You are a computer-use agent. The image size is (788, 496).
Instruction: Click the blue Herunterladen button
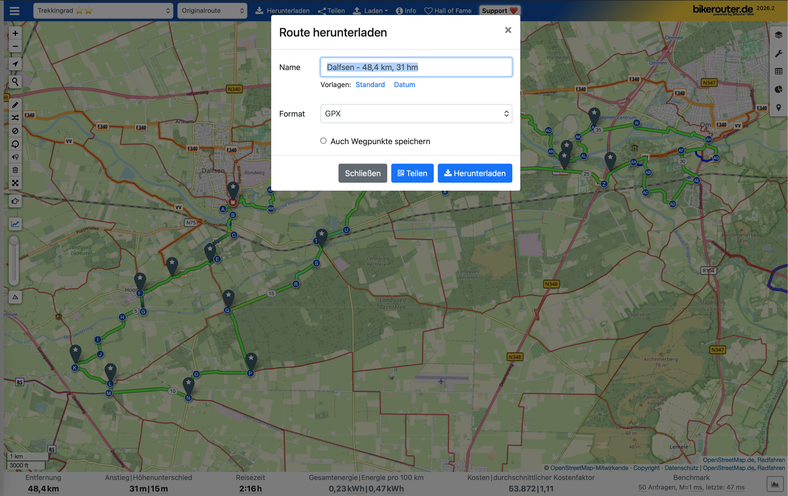[474, 173]
